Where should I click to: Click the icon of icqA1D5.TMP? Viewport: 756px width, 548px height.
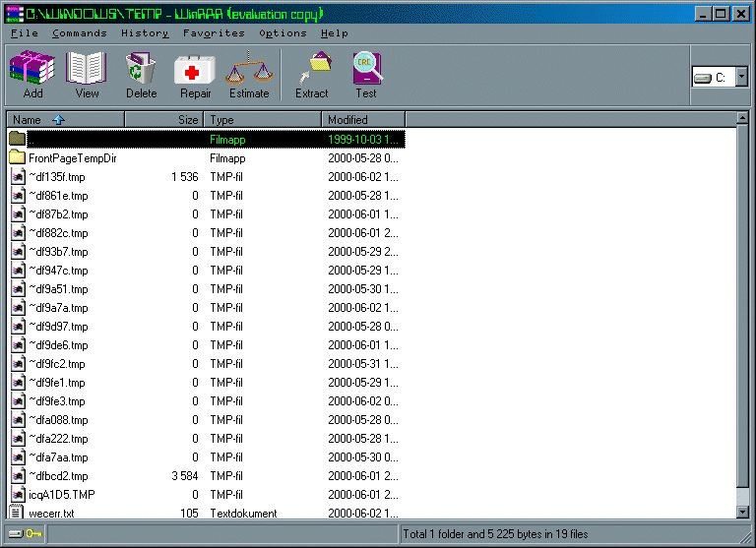coord(18,495)
